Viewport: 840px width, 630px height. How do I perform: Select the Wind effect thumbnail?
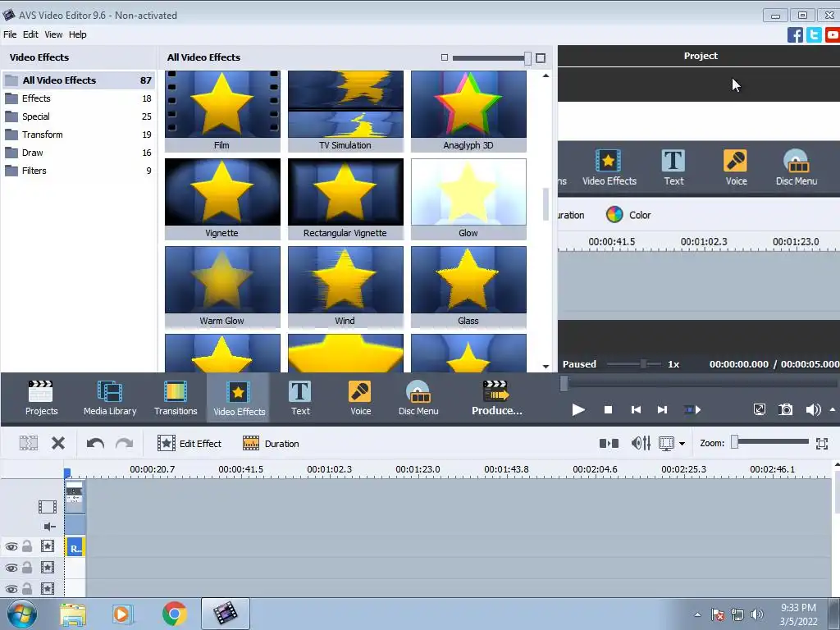[x=345, y=286]
